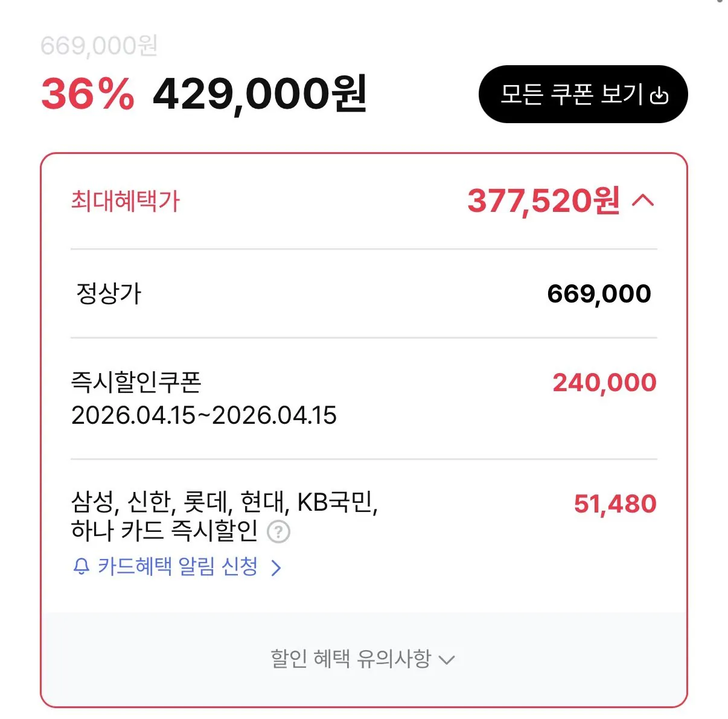Click the down chevron beside 할인 혜택 유의사항
The height and width of the screenshot is (719, 728).
447,660
